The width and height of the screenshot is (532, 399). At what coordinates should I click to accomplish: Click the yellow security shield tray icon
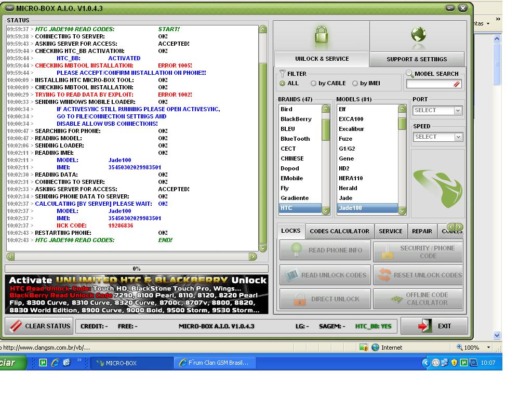pos(454,363)
